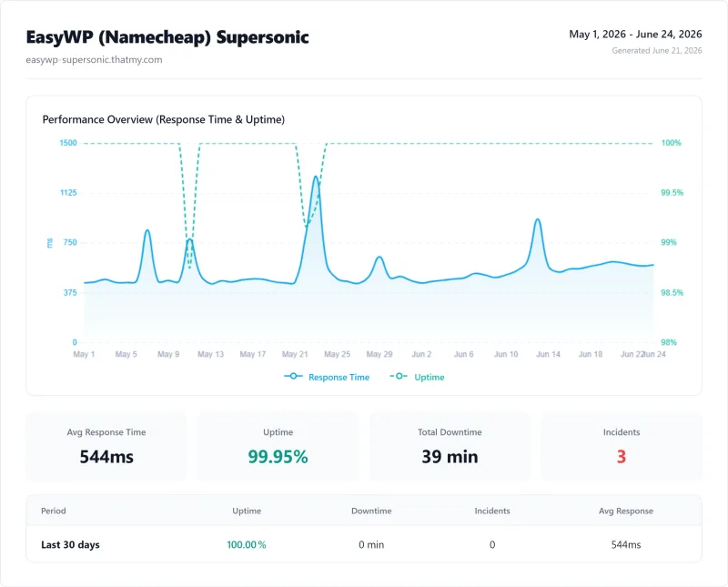The height and width of the screenshot is (587, 728).
Task: Select the red Incidents count 3
Action: (622, 457)
